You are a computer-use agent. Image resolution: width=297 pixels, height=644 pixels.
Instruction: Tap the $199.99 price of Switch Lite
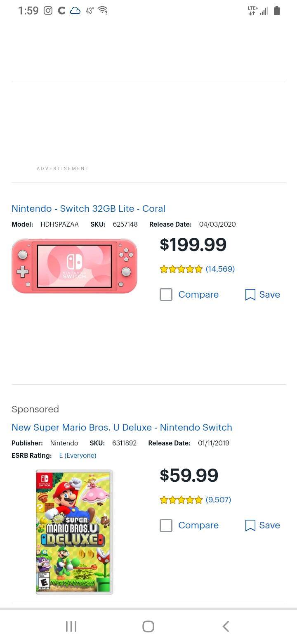click(x=193, y=244)
